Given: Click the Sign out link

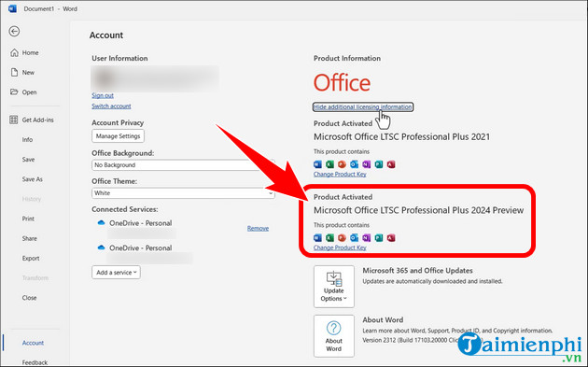Looking at the screenshot, I should click(x=103, y=95).
